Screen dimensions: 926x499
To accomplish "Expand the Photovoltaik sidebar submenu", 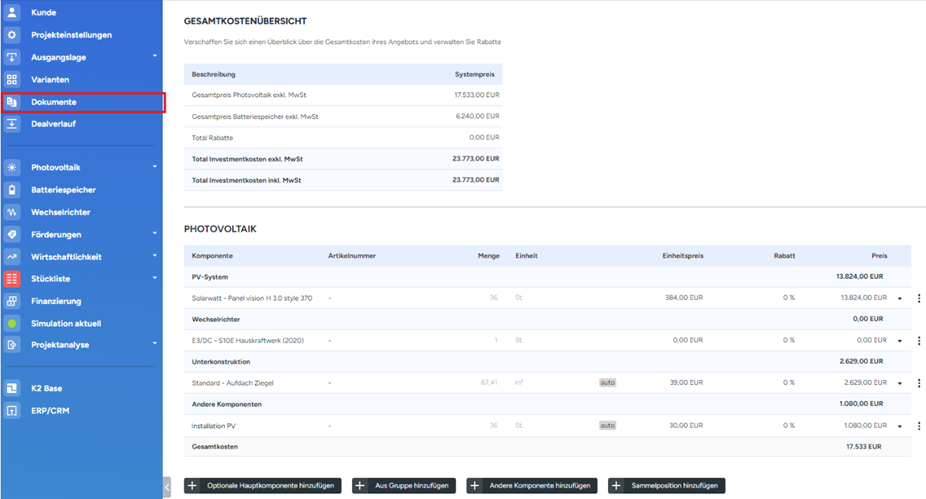I will [x=155, y=167].
